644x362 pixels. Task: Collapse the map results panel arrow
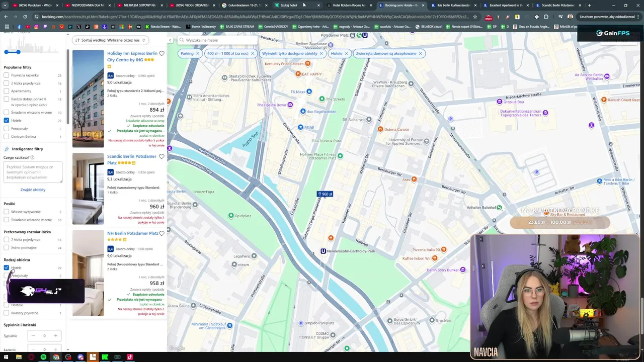[x=170, y=40]
